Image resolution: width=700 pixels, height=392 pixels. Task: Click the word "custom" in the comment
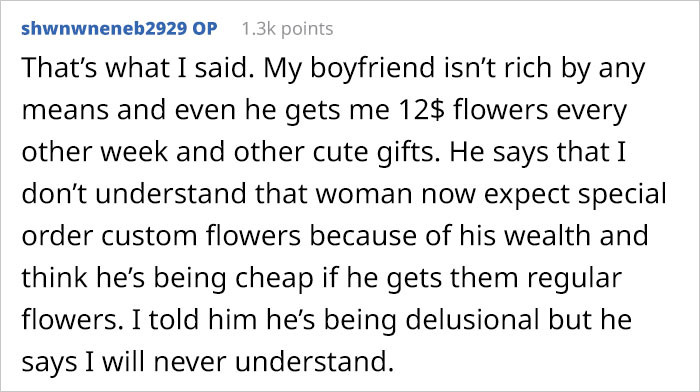click(x=149, y=236)
